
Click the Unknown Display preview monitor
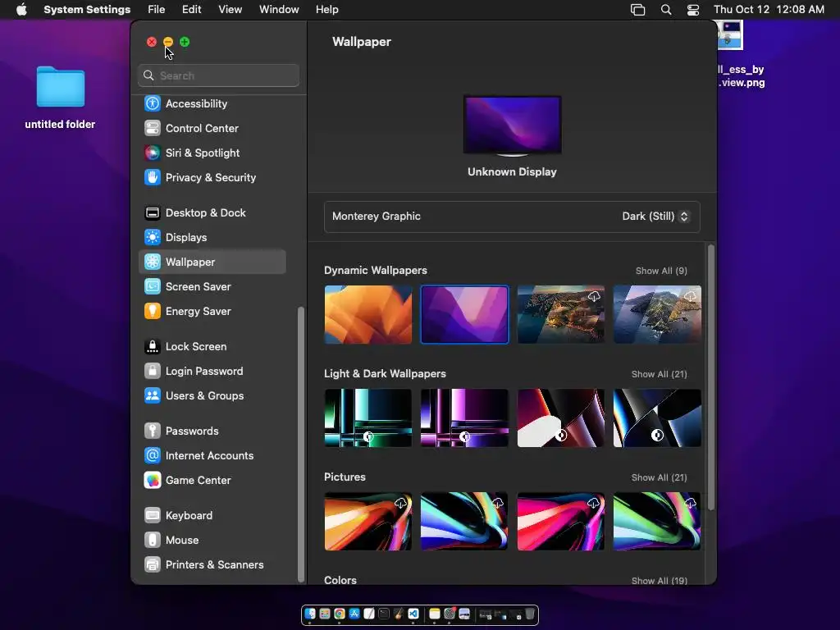[x=512, y=126]
